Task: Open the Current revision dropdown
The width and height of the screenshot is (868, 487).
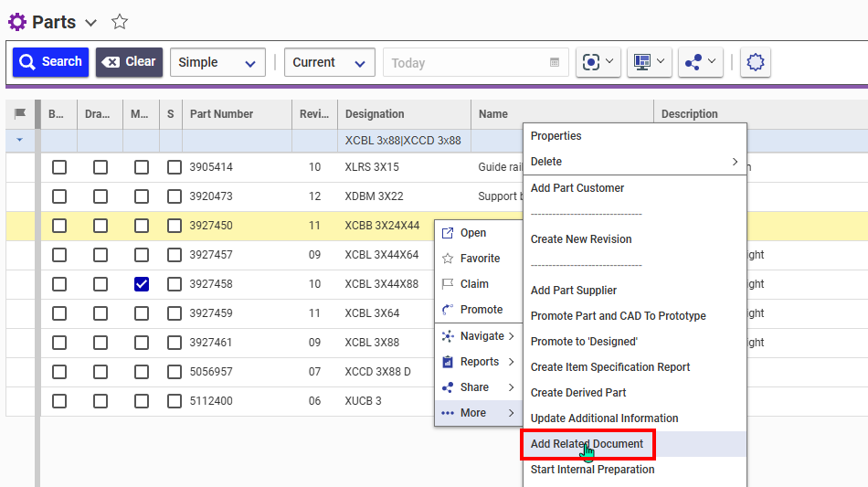Action: click(329, 62)
